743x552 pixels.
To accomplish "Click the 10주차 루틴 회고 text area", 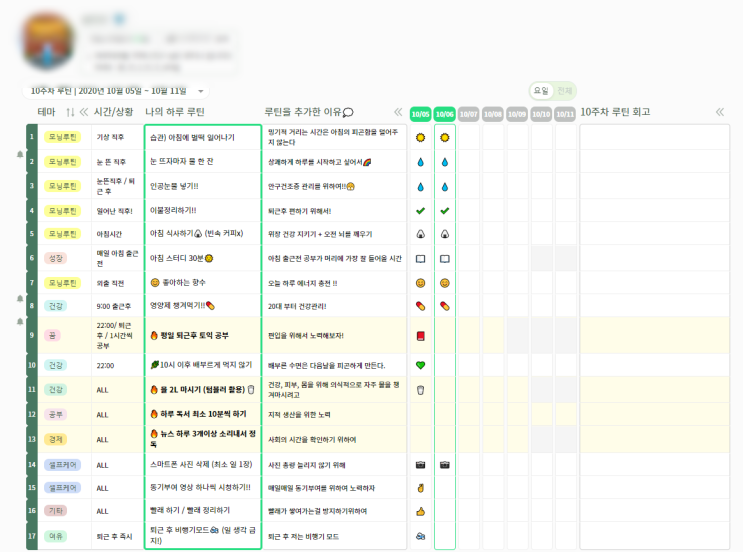I will tap(654, 336).
